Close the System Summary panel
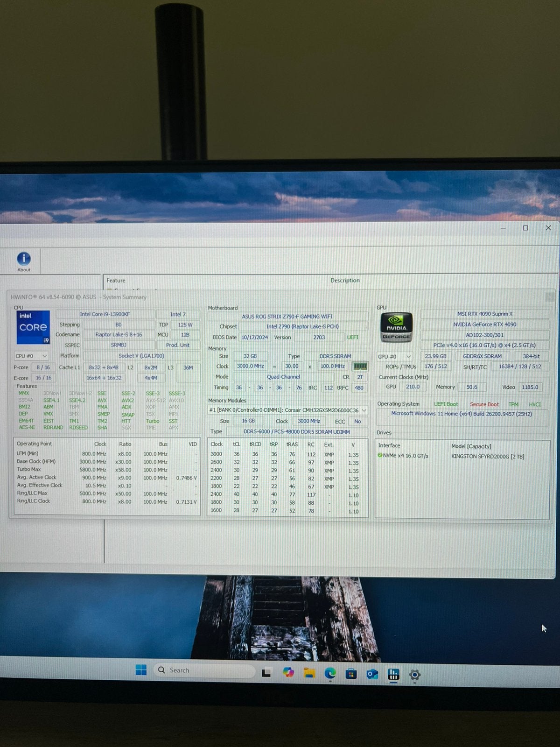The width and height of the screenshot is (560, 747). coord(549,297)
